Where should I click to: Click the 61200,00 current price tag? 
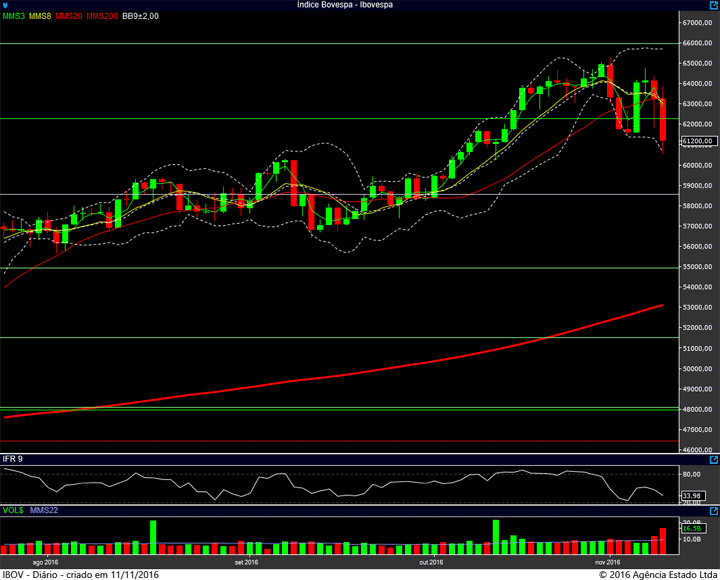point(699,141)
